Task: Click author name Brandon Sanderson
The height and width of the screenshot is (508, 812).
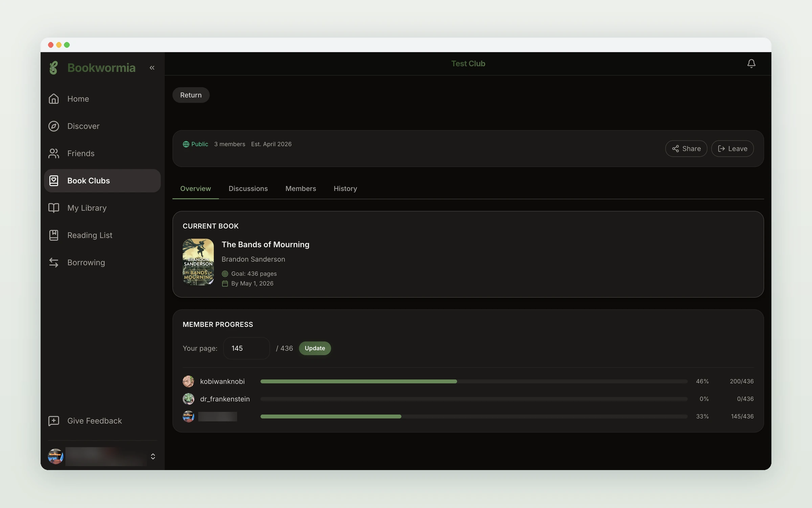Action: [x=253, y=259]
